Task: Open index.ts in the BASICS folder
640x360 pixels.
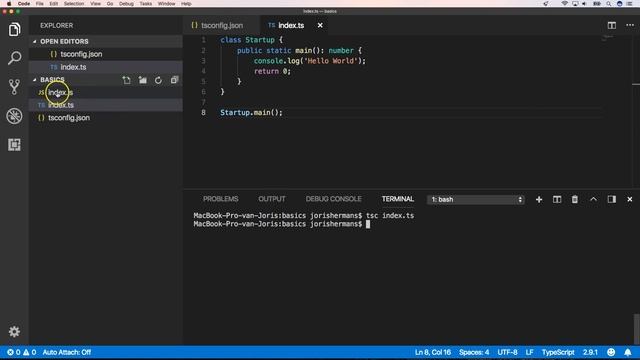Action: click(106, 105)
